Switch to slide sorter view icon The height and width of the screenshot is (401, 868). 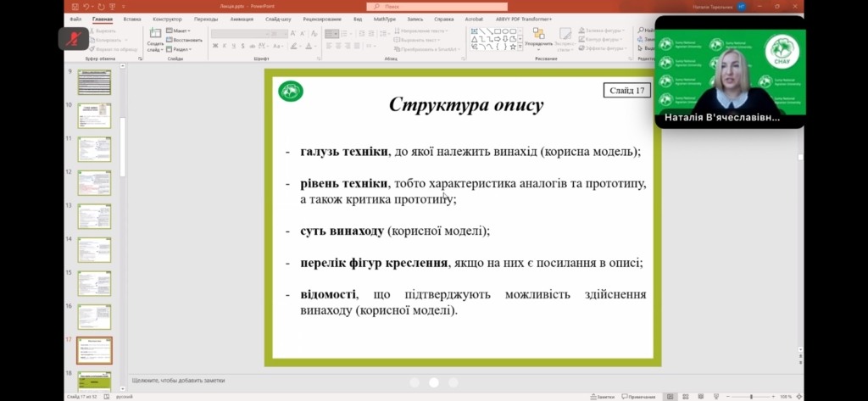tap(685, 396)
